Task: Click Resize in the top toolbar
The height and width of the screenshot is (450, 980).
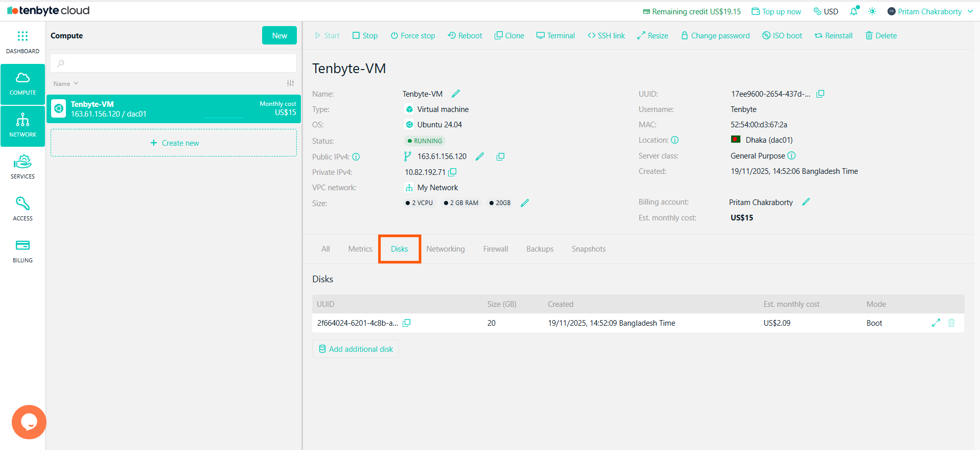Action: click(652, 36)
